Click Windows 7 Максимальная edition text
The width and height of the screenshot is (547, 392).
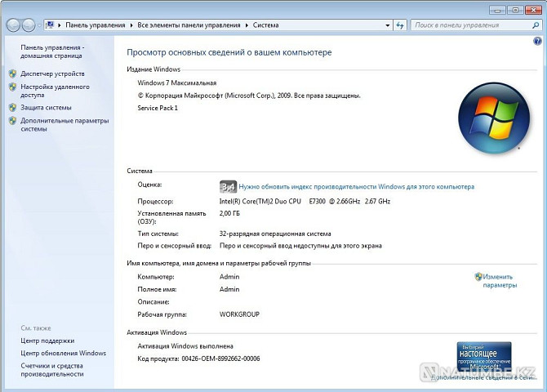pyautogui.click(x=177, y=82)
